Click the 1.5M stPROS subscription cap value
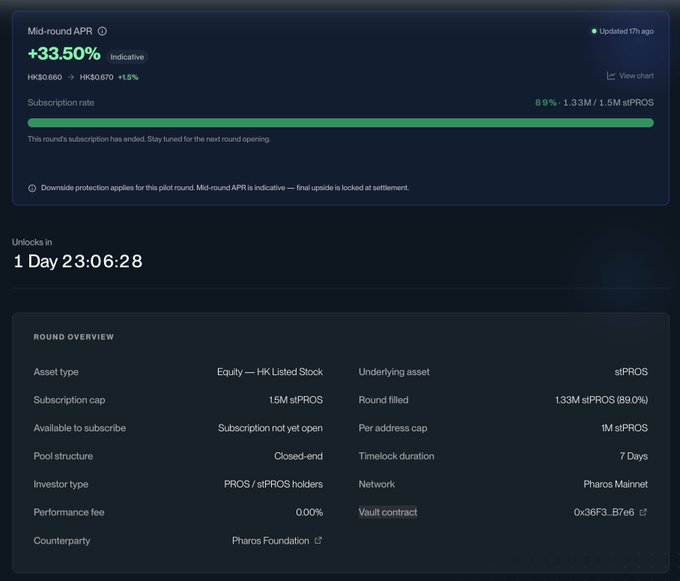680x581 pixels. tap(296, 400)
